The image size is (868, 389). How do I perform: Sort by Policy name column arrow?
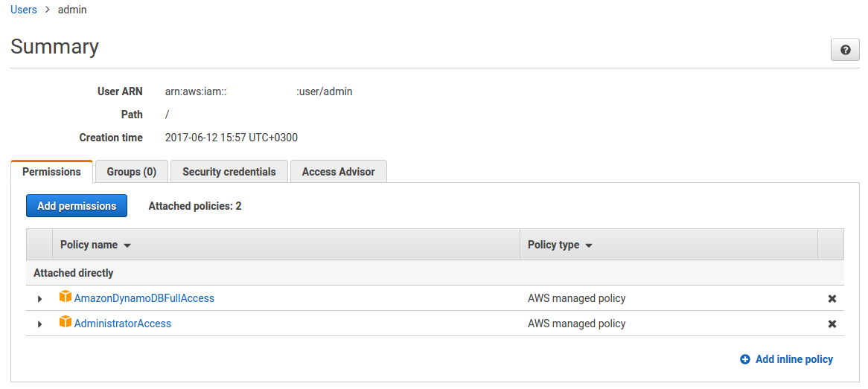127,245
